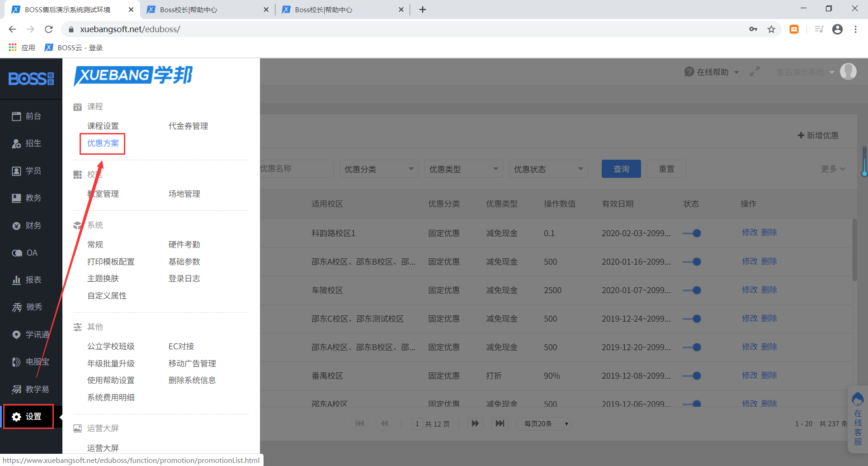Click the 在线帮助 question mark icon
This screenshot has height=466, width=868.
click(x=689, y=72)
